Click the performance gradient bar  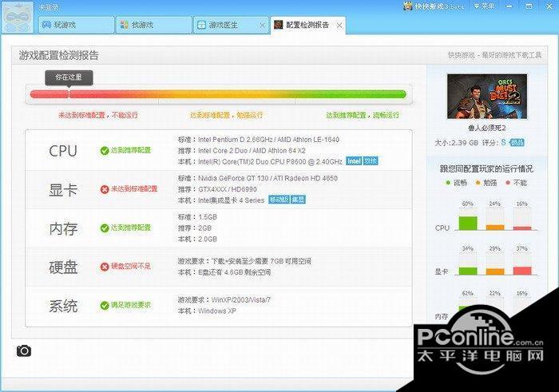(218, 94)
